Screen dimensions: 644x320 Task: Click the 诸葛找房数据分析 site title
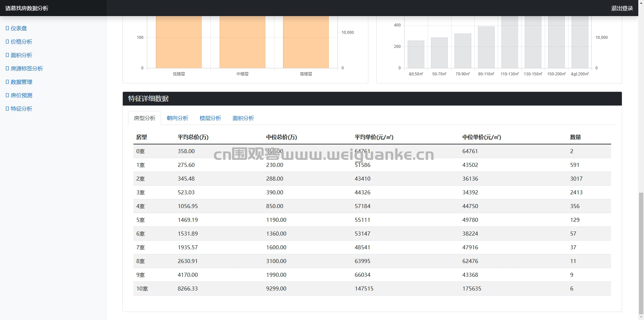tap(27, 8)
